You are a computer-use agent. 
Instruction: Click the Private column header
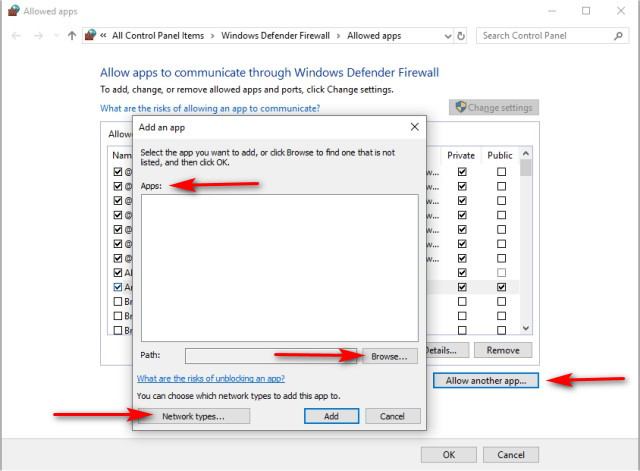(x=461, y=156)
